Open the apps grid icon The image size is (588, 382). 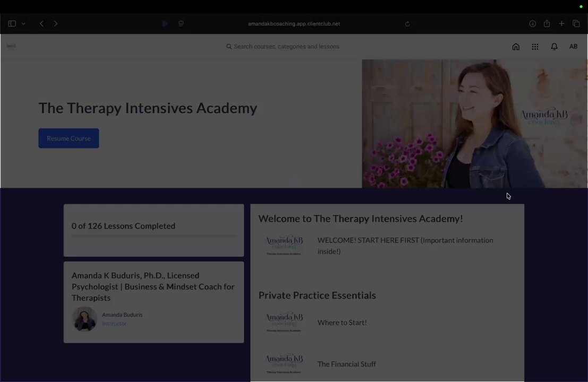click(535, 47)
